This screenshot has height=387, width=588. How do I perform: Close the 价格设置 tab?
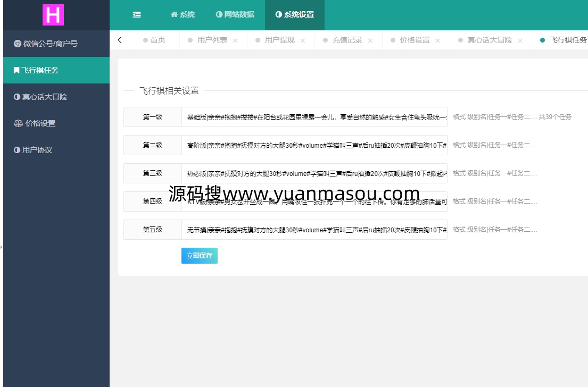tap(438, 40)
